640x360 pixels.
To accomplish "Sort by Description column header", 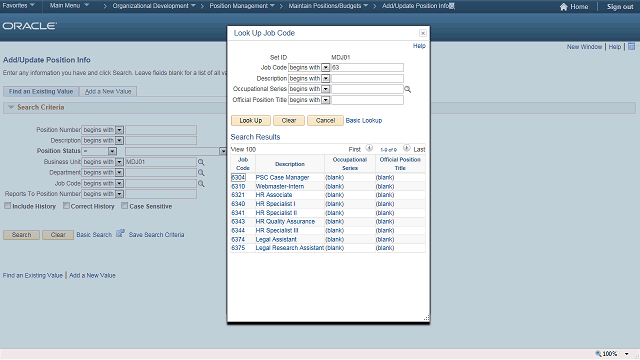I will 290,164.
